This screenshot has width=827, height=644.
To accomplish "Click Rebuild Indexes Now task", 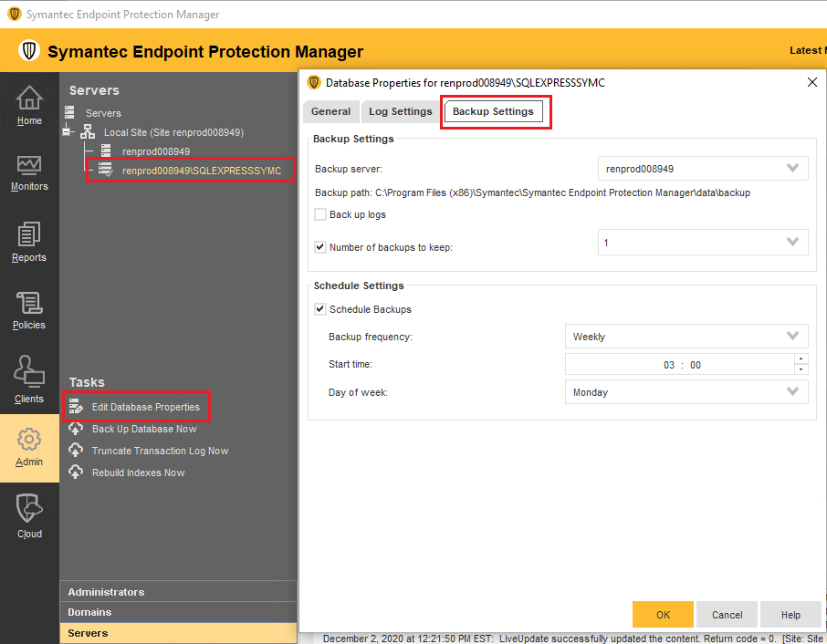I will 138,473.
